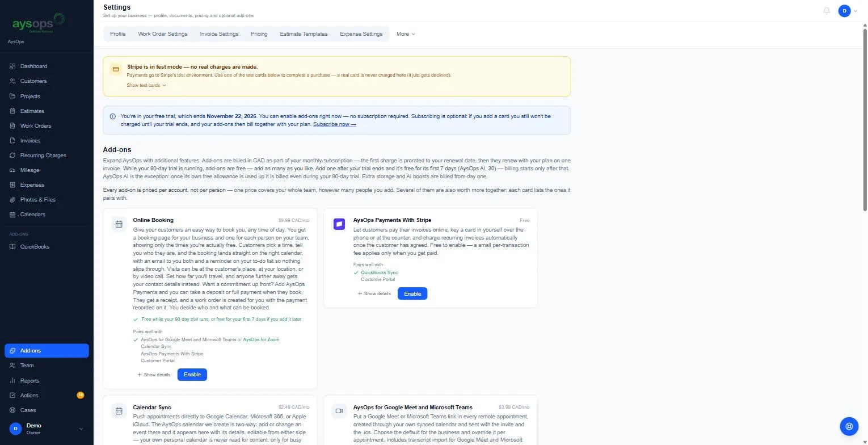Open Calendars via the calendar icon

[x=12, y=215]
